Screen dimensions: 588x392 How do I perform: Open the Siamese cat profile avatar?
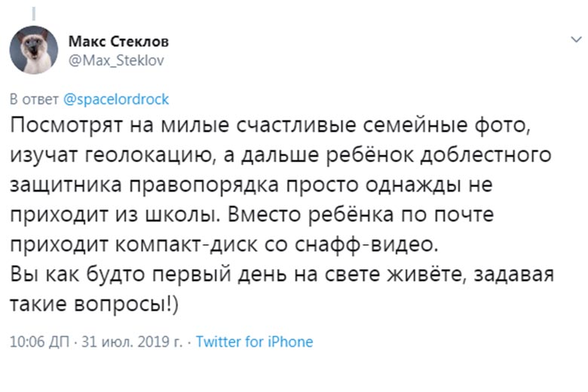click(x=34, y=50)
